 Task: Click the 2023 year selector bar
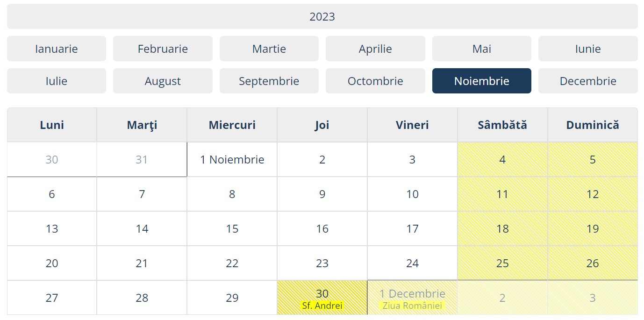(x=322, y=17)
